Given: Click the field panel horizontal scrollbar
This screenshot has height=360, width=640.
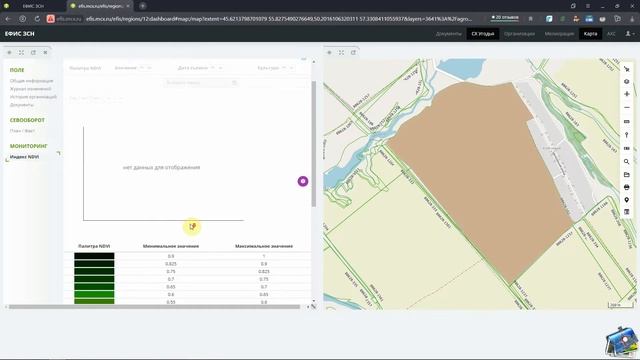Looking at the screenshot, I should (154, 307).
